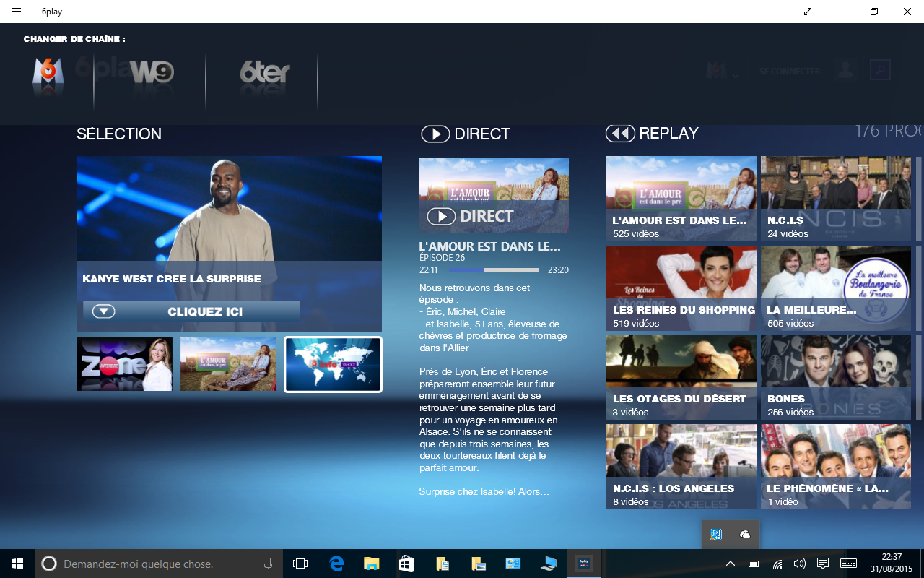The height and width of the screenshot is (578, 924).
Task: Toggle full-screen arrows in title bar
Action: [x=807, y=12]
